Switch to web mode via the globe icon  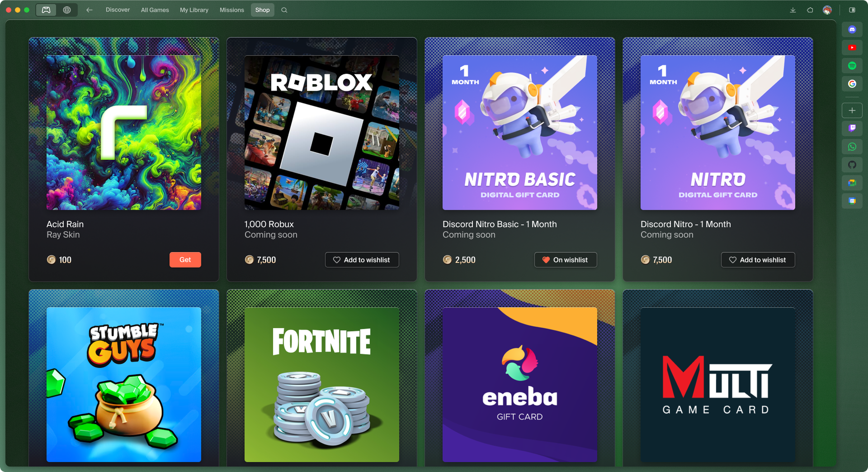67,10
